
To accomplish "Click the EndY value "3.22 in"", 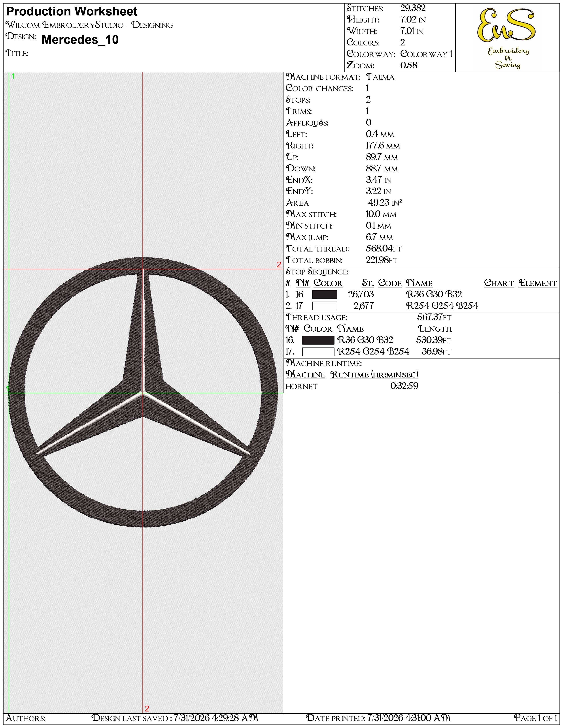I will click(378, 191).
